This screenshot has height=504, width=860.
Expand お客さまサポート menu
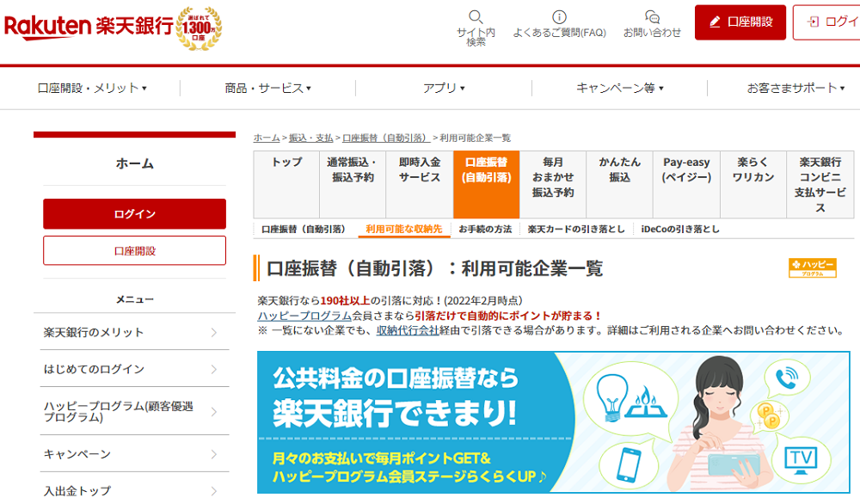(795, 88)
